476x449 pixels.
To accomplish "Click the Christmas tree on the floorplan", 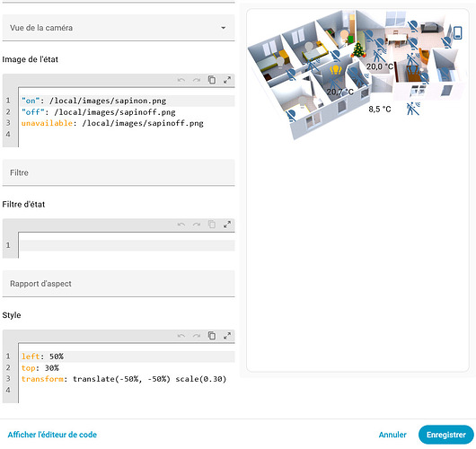I will tap(358, 49).
